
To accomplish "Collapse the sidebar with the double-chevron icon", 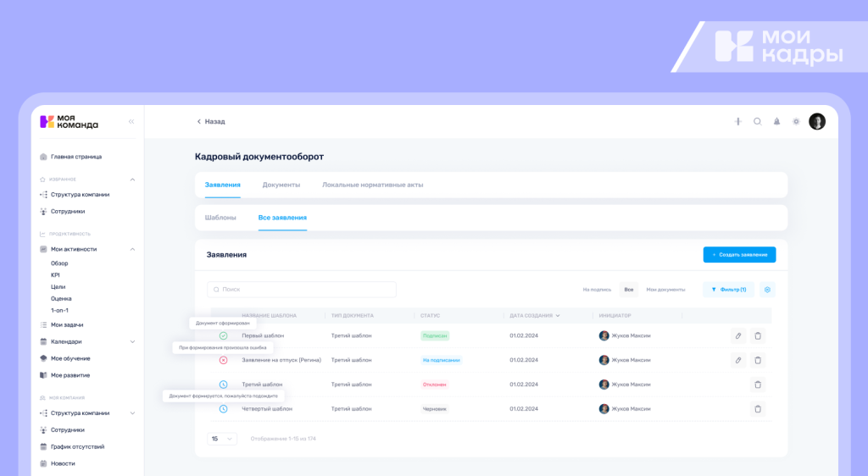I will tap(131, 122).
